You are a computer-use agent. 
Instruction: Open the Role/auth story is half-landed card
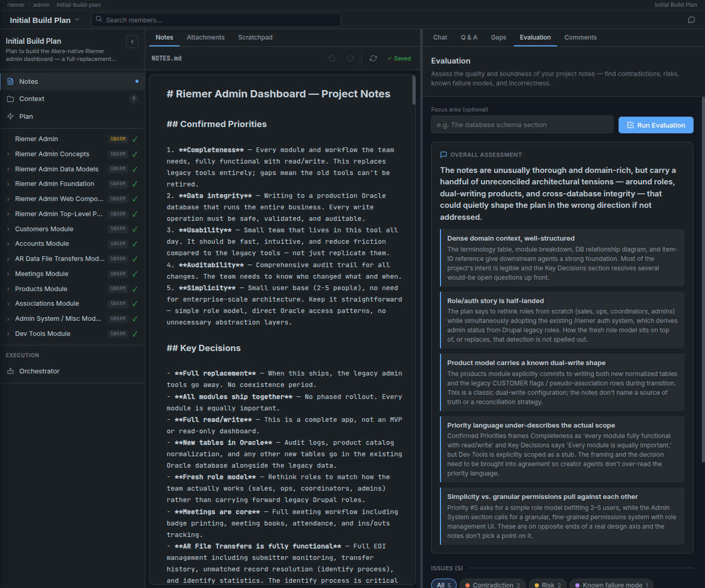(x=562, y=320)
